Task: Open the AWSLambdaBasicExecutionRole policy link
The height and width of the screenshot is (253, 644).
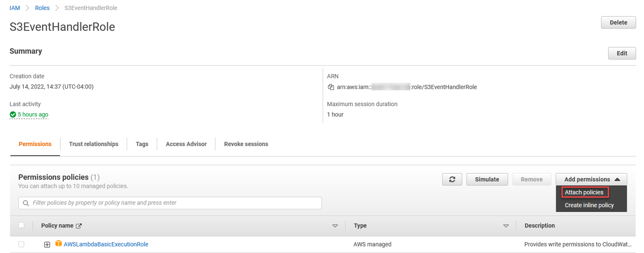Action: coord(106,244)
